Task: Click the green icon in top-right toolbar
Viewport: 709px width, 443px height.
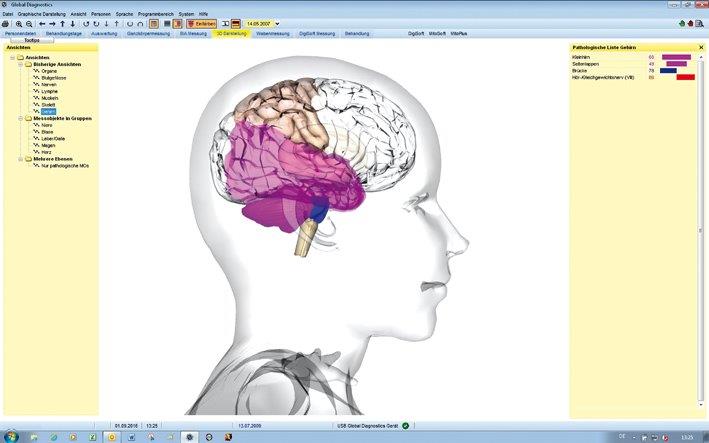Action: tap(682, 22)
